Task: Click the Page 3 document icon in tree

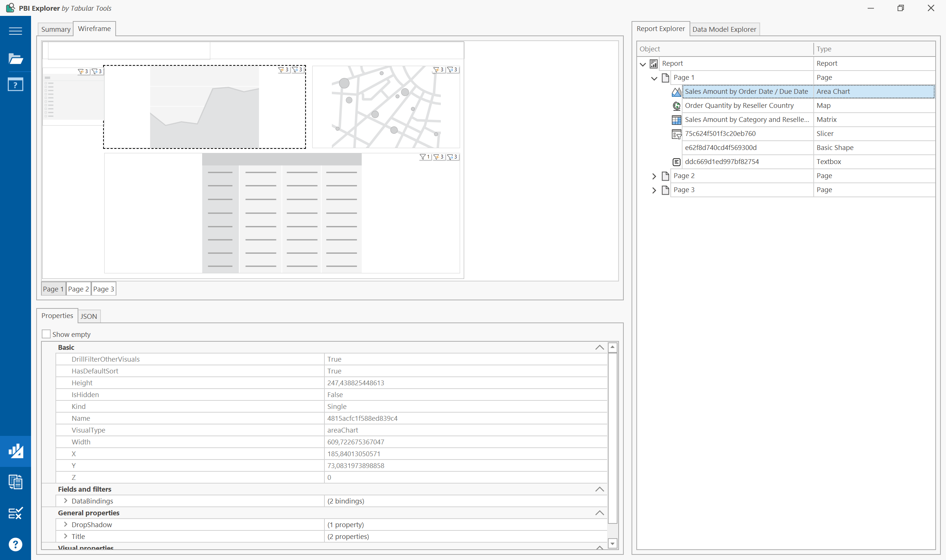Action: 666,190
